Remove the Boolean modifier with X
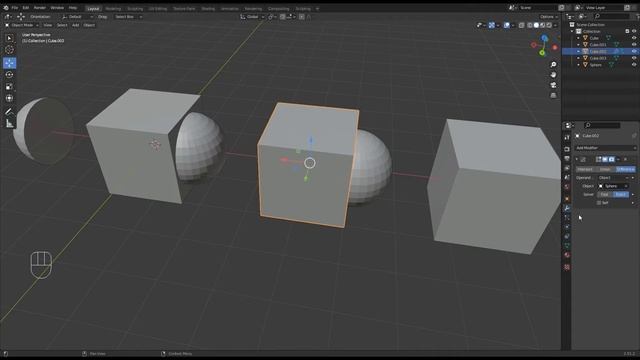Screen dimensions: 640x360 pyautogui.click(x=625, y=159)
